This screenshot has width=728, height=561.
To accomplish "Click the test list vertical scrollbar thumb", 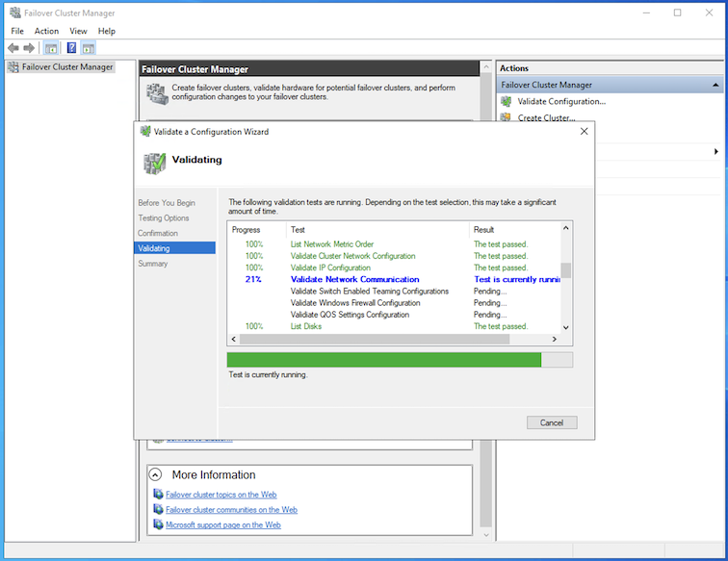I will (565, 269).
